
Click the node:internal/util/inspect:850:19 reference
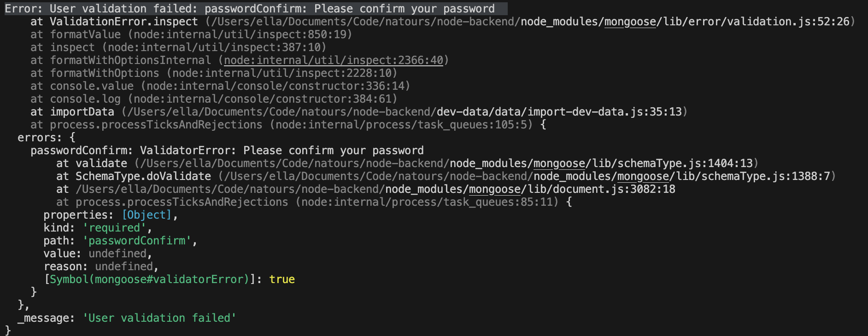(x=240, y=35)
